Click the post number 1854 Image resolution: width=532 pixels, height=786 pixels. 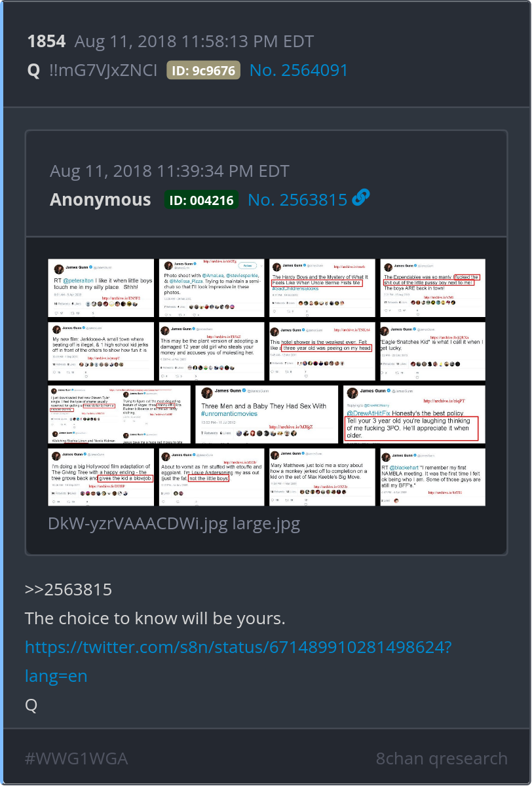pyautogui.click(x=47, y=41)
